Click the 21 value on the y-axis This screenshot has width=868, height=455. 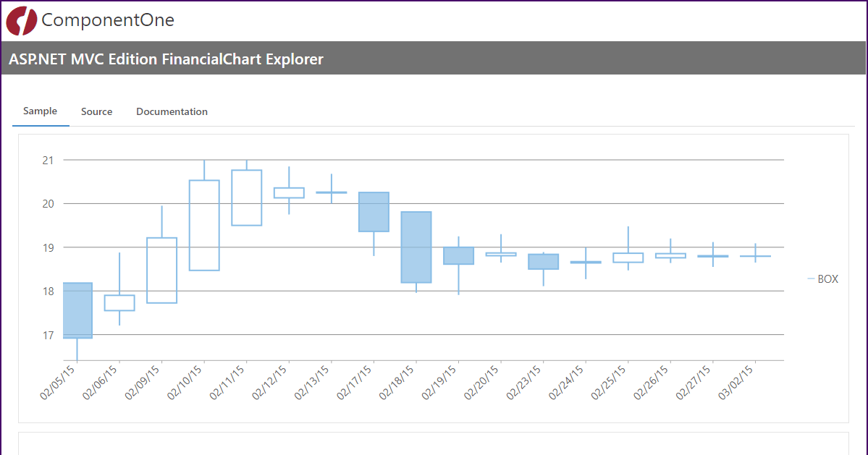pyautogui.click(x=49, y=160)
